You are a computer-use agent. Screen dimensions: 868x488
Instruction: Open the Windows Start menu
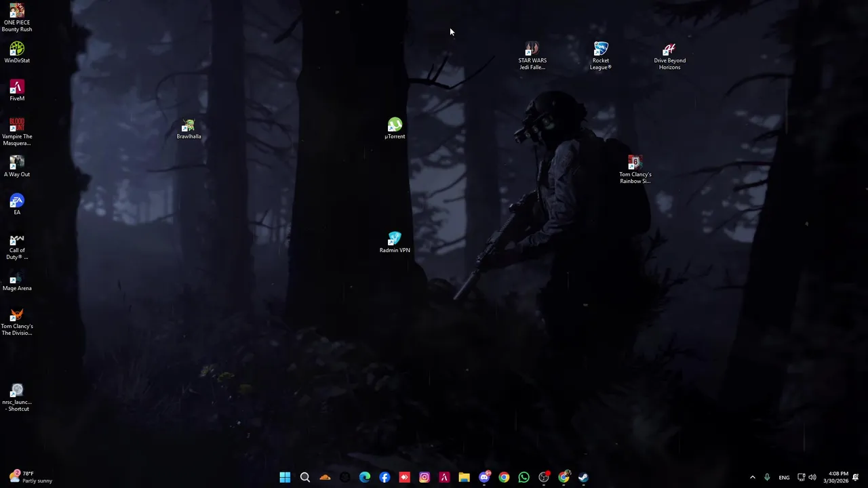coord(285,477)
